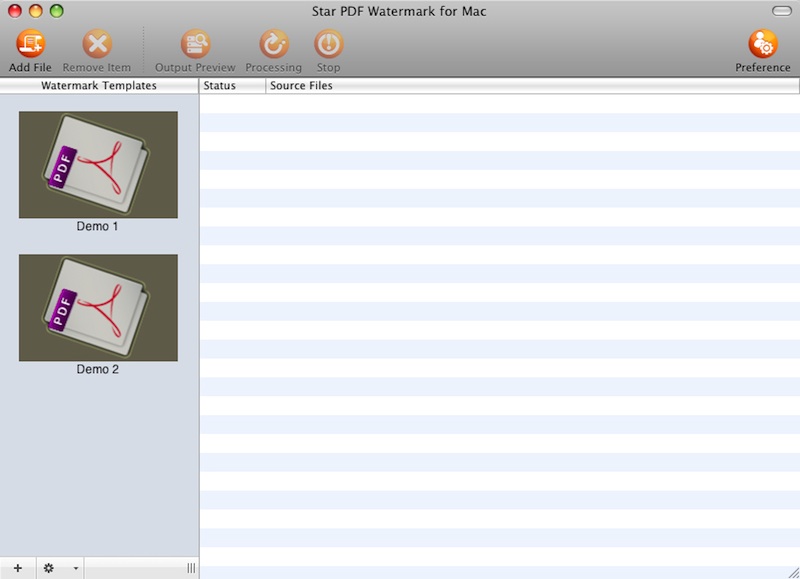The height and width of the screenshot is (579, 800).
Task: Click the window resize grip corner
Action: pyautogui.click(x=792, y=571)
